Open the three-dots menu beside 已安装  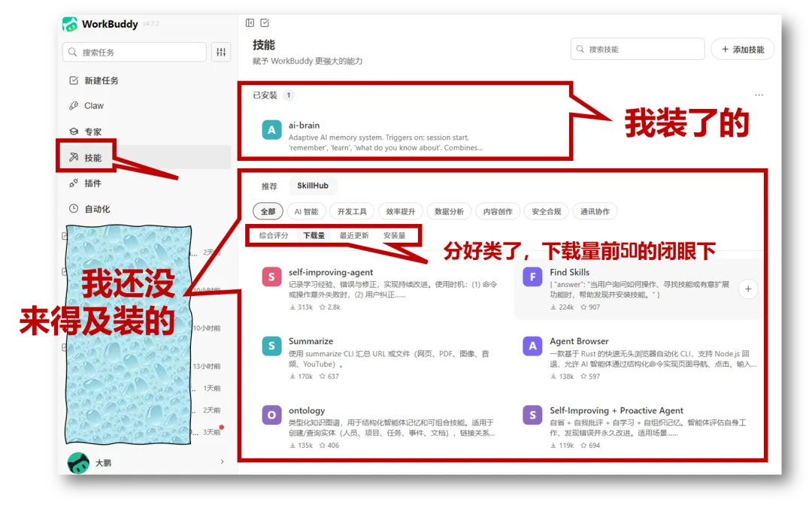click(x=759, y=95)
